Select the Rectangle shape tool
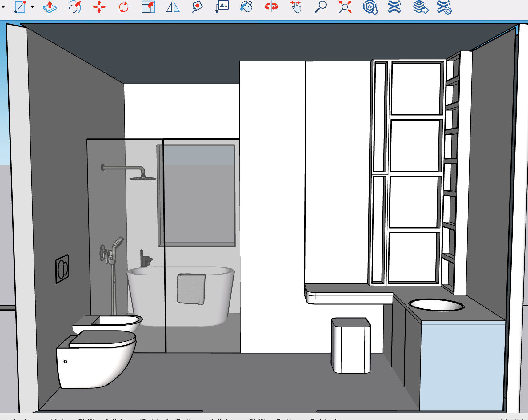The width and height of the screenshot is (528, 420). [20, 7]
